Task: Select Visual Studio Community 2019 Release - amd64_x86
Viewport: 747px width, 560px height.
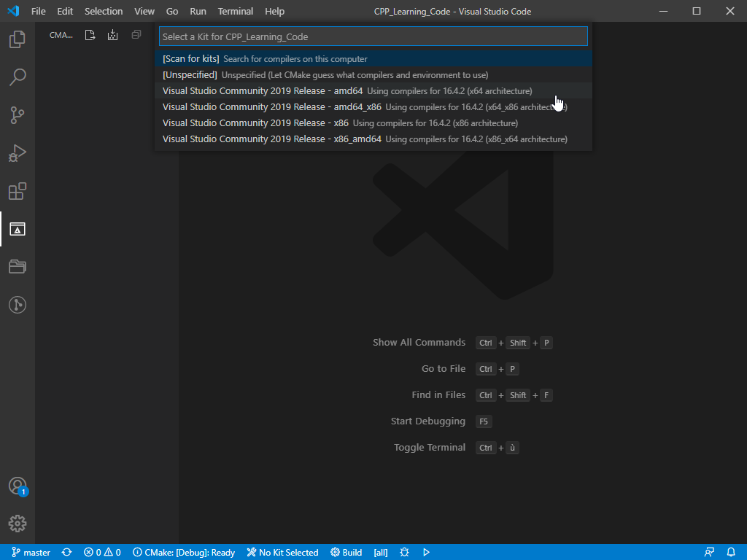Action: (x=373, y=106)
